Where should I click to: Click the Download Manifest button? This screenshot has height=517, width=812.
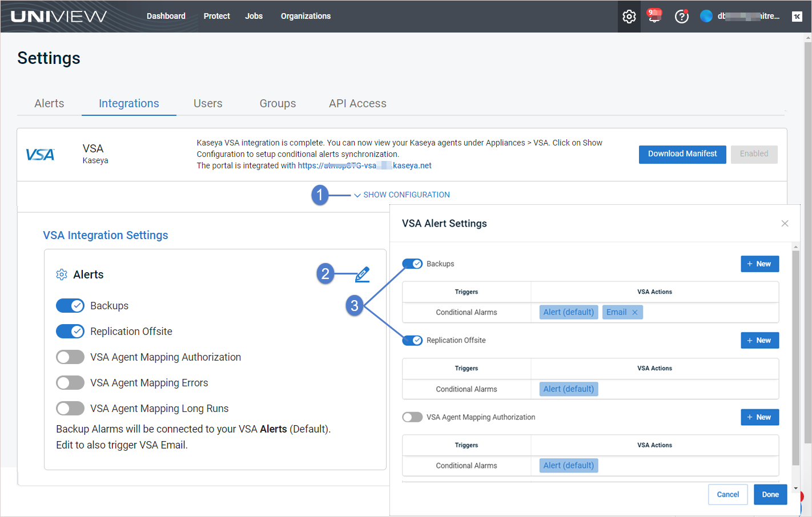682,154
